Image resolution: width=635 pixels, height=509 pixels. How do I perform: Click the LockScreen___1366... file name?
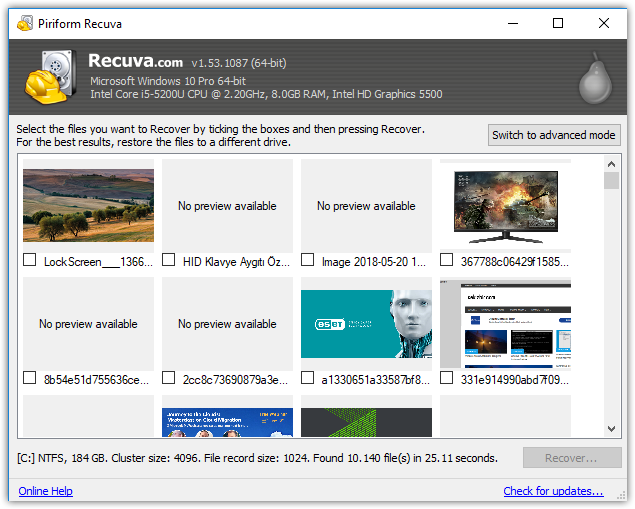98,262
